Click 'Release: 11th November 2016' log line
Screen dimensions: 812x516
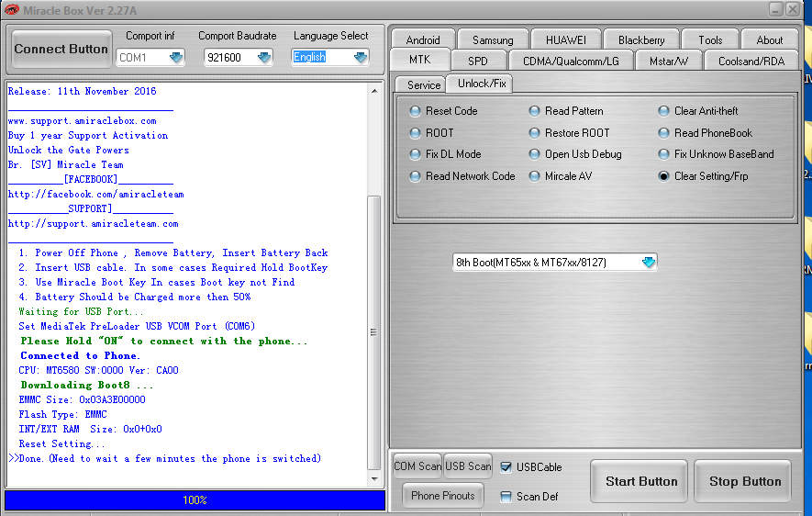tap(82, 91)
